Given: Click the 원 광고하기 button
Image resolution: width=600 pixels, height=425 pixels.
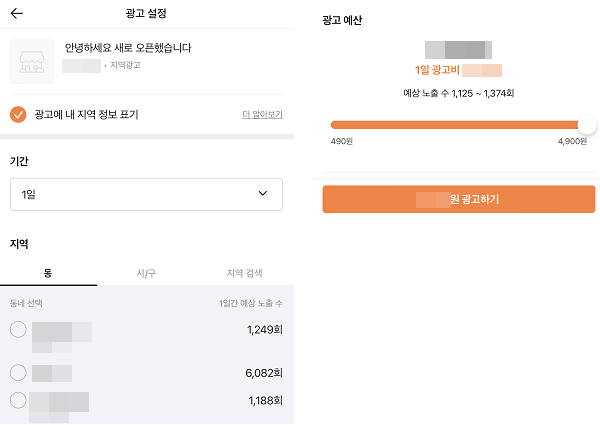Looking at the screenshot, I should click(459, 199).
